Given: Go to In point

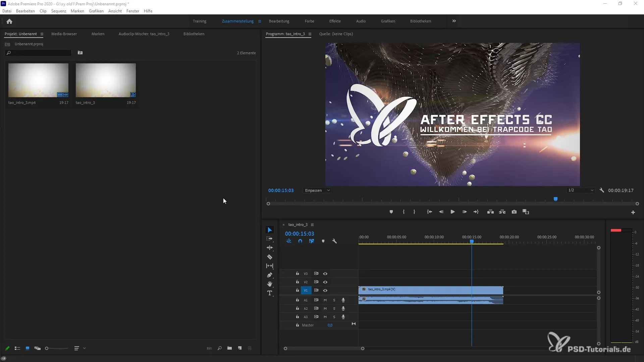Looking at the screenshot, I should coord(429,212).
